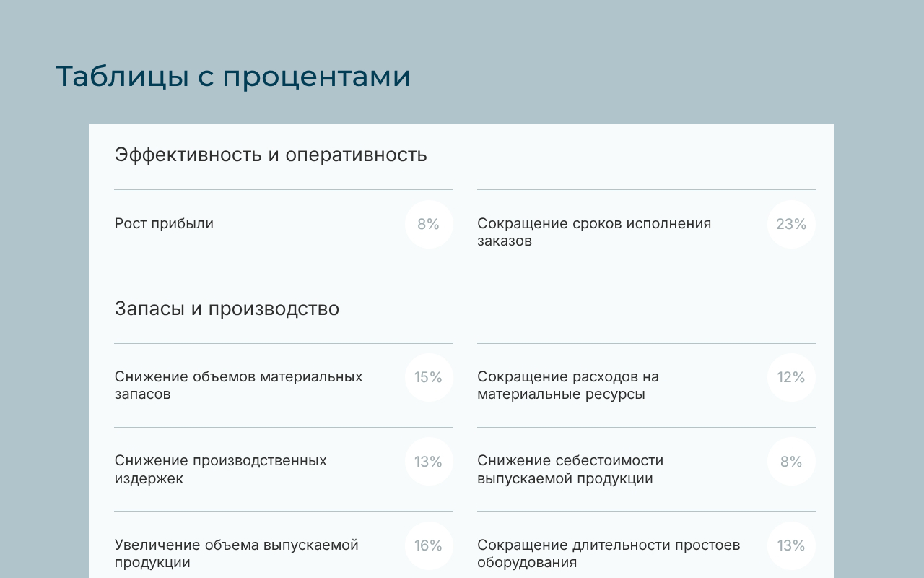
Task: Click the "Запасы и производство" section heading
Action: click(x=227, y=309)
